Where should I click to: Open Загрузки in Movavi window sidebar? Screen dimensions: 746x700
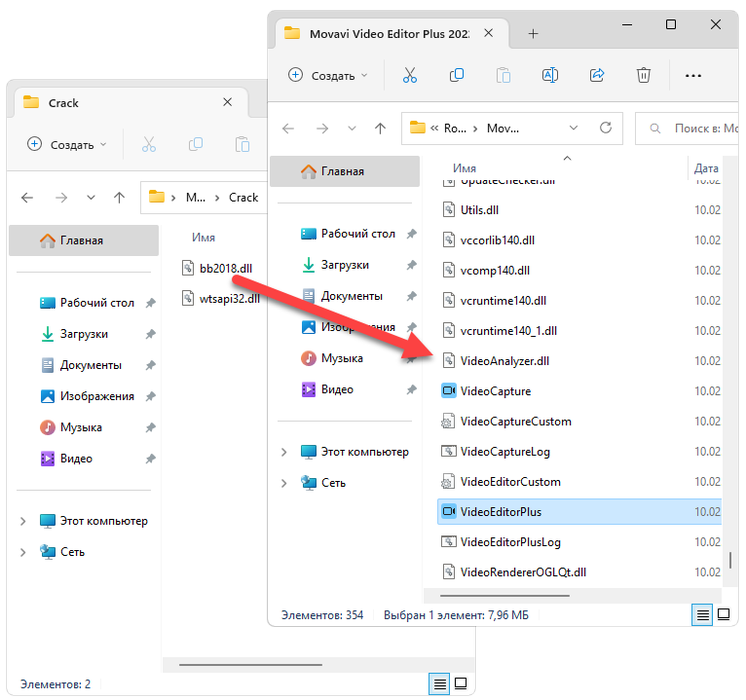[x=344, y=265]
